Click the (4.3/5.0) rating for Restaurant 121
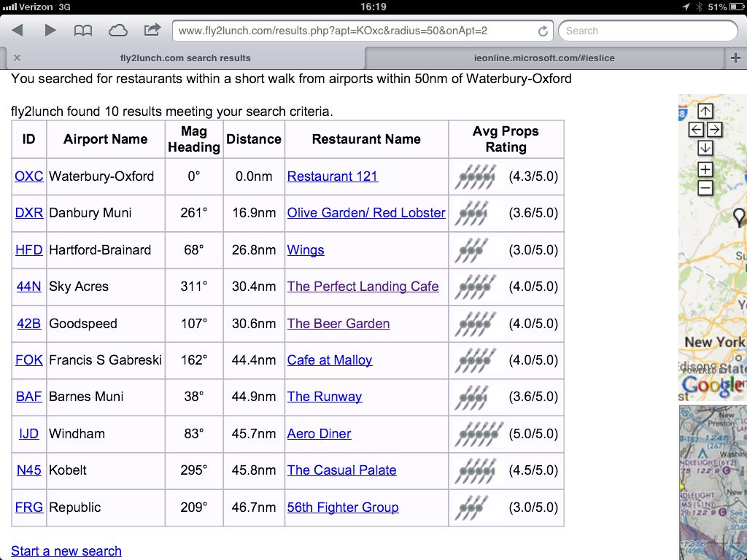 pos(533,176)
